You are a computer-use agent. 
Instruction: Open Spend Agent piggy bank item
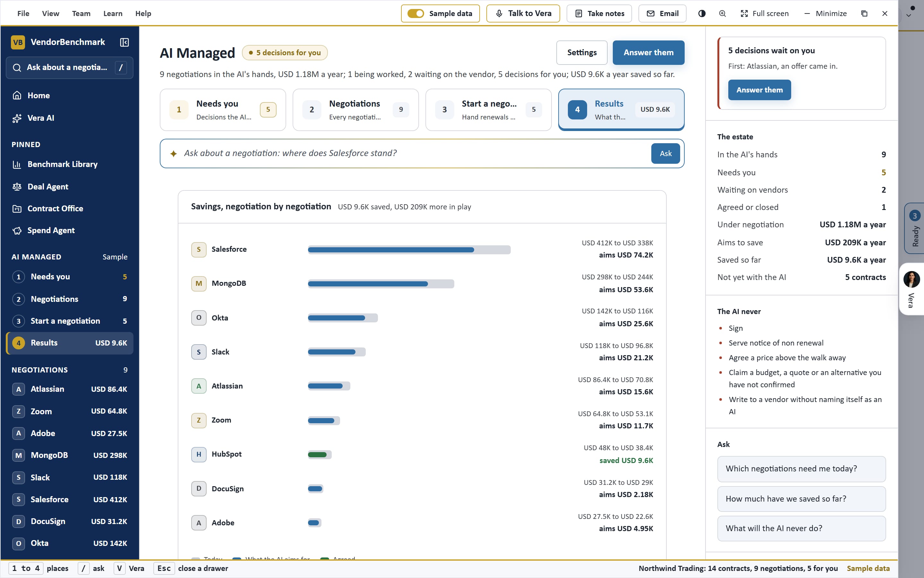point(70,230)
